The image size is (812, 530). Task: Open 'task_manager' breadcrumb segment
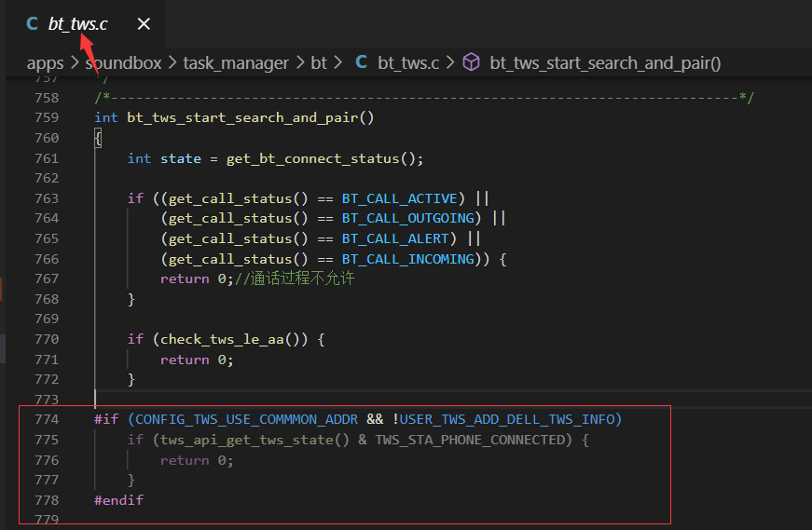(236, 63)
